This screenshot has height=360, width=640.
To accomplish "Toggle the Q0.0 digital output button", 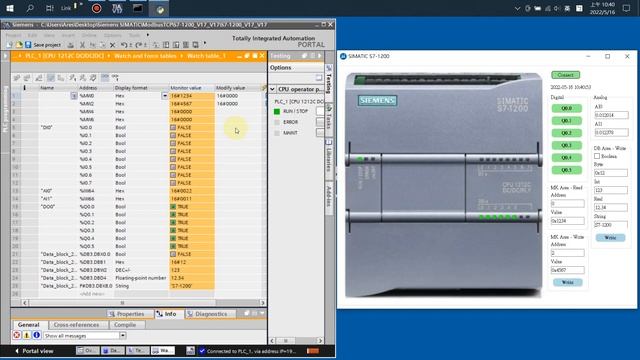I will pyautogui.click(x=566, y=108).
